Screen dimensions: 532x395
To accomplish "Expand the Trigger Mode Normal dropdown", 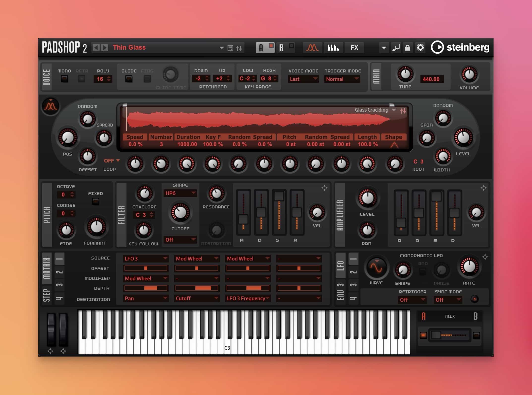I will (x=342, y=79).
